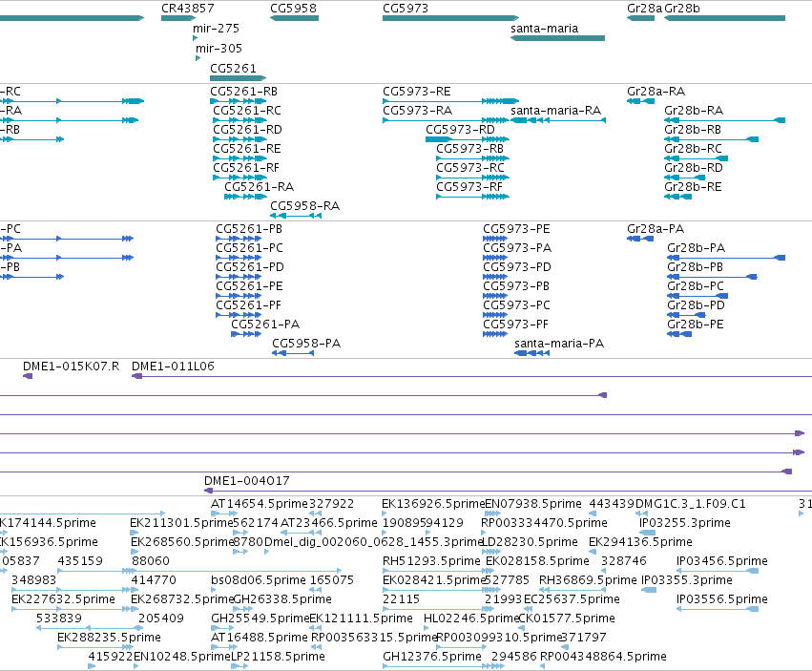Open the santa-maria-RA transcript label

(555, 111)
